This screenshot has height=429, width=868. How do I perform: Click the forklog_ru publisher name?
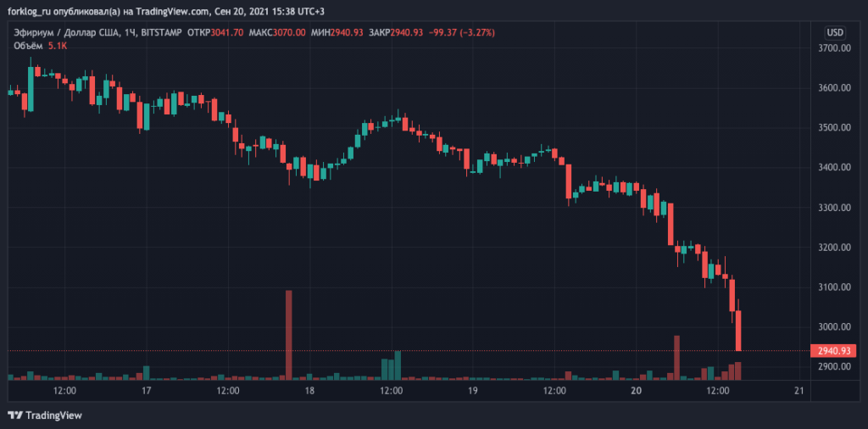[x=35, y=11]
